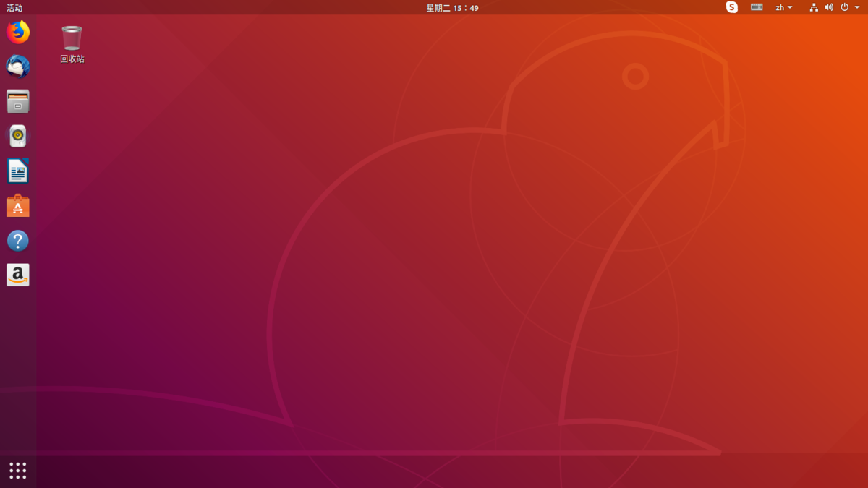
Task: Launch Thunderbird email client
Action: 17,67
